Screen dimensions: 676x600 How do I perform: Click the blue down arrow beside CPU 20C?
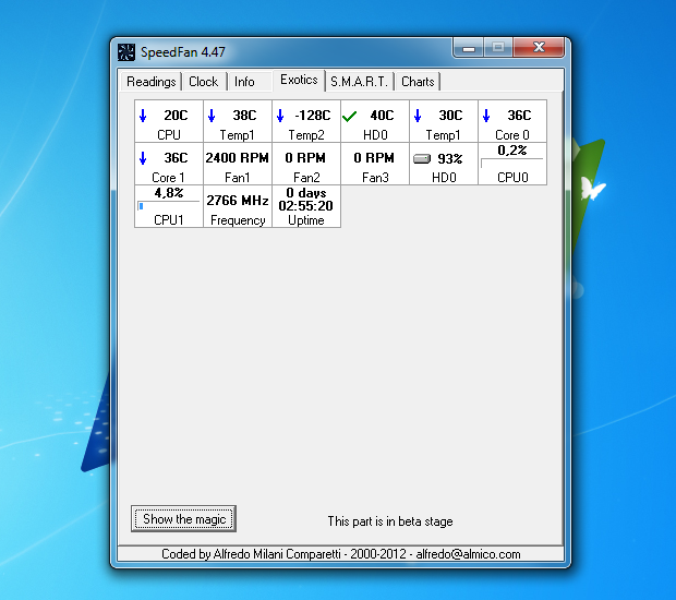coord(143,116)
